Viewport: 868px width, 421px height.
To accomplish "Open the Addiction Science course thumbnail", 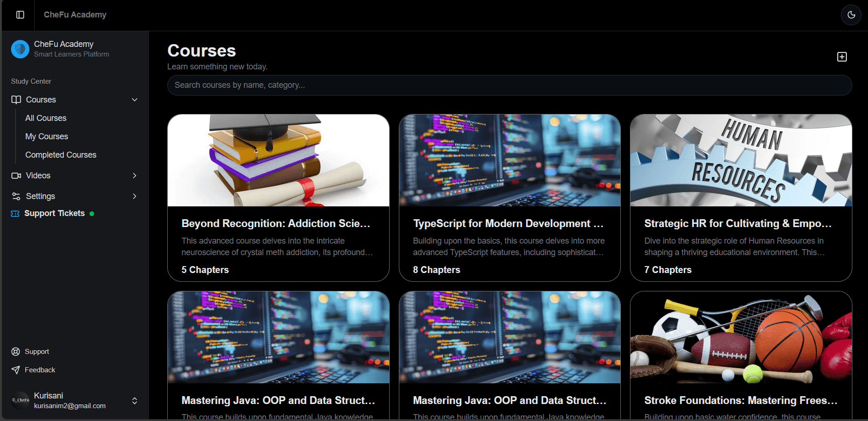I will (278, 160).
